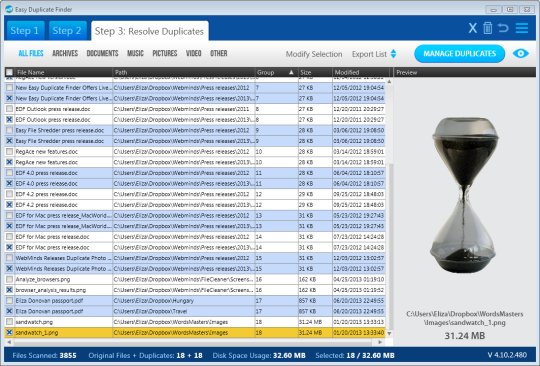
Task: Click the undo arrow icon
Action: pos(503,28)
